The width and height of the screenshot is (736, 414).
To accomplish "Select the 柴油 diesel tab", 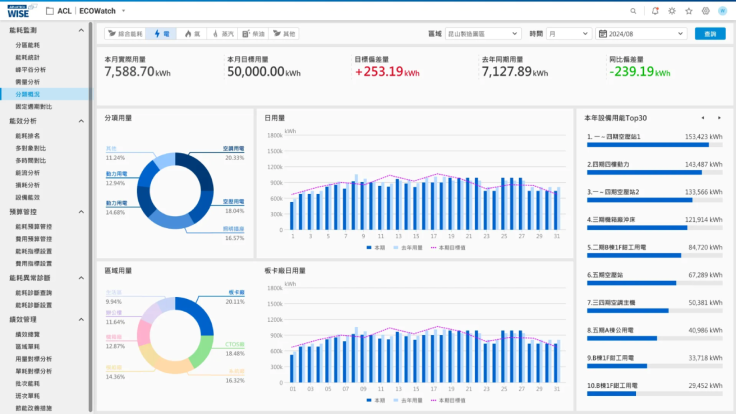I will tap(253, 34).
